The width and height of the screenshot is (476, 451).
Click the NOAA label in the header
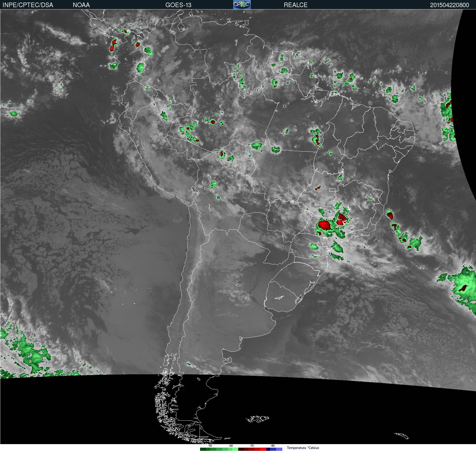coord(81,5)
